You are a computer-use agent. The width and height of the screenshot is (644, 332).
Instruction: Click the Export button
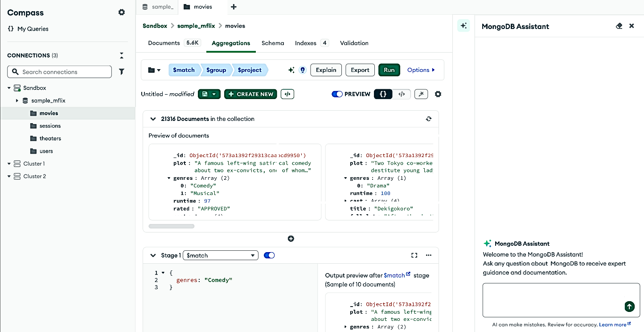click(360, 70)
